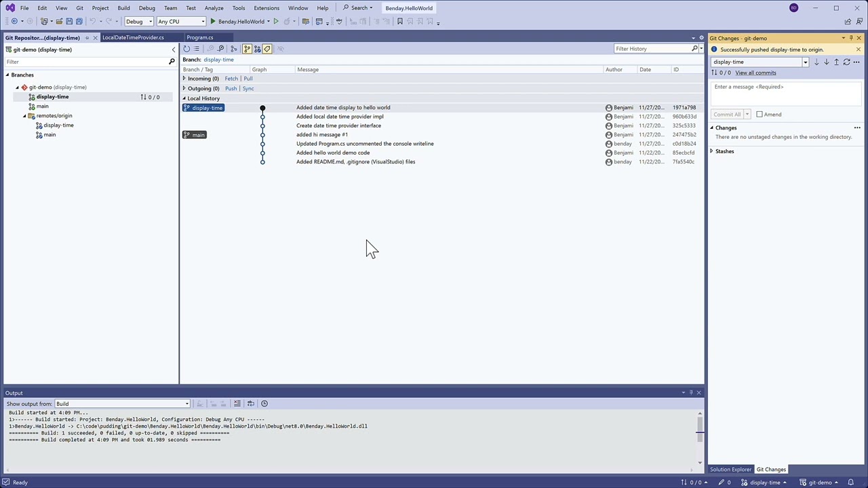
Task: Switch to Program.cs tab
Action: (x=200, y=38)
